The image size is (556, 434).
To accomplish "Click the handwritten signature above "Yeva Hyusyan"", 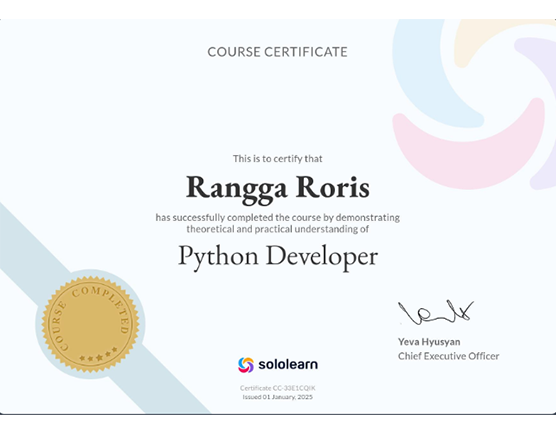I will pyautogui.click(x=436, y=312).
